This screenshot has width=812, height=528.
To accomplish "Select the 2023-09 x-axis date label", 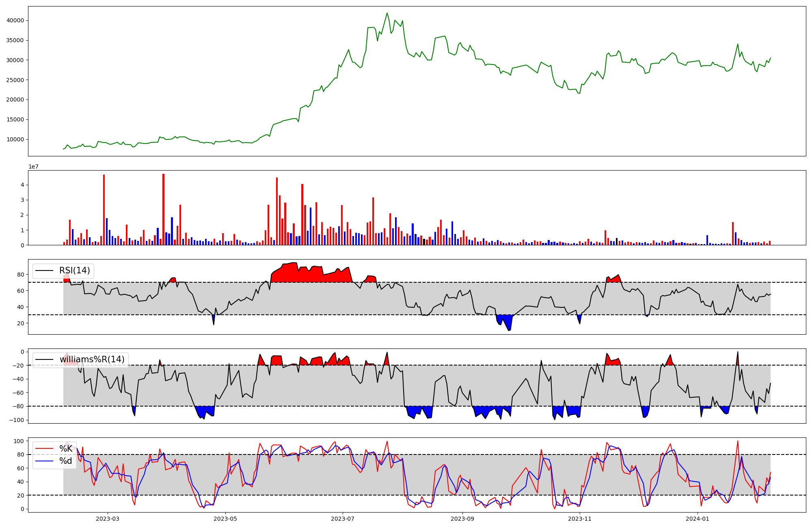I will [462, 519].
